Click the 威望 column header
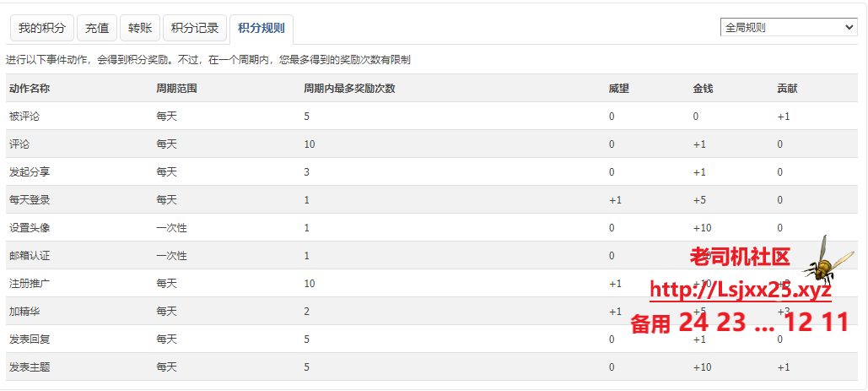The image size is (868, 391). tap(618, 89)
